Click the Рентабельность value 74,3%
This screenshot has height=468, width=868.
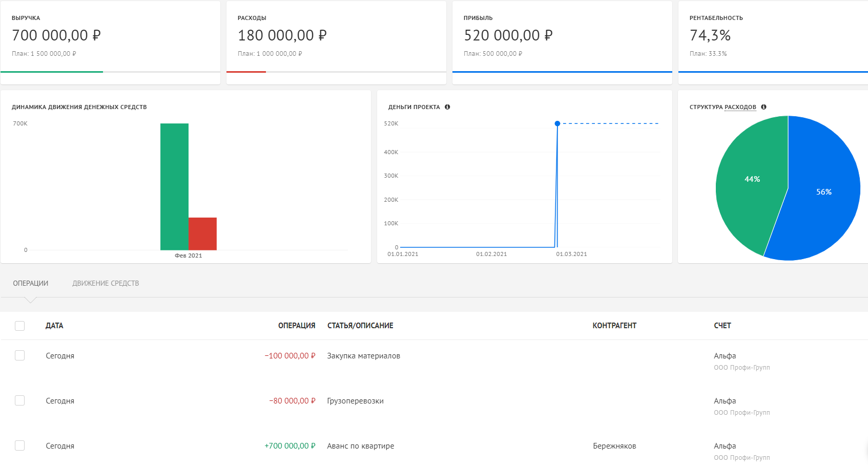(x=710, y=35)
